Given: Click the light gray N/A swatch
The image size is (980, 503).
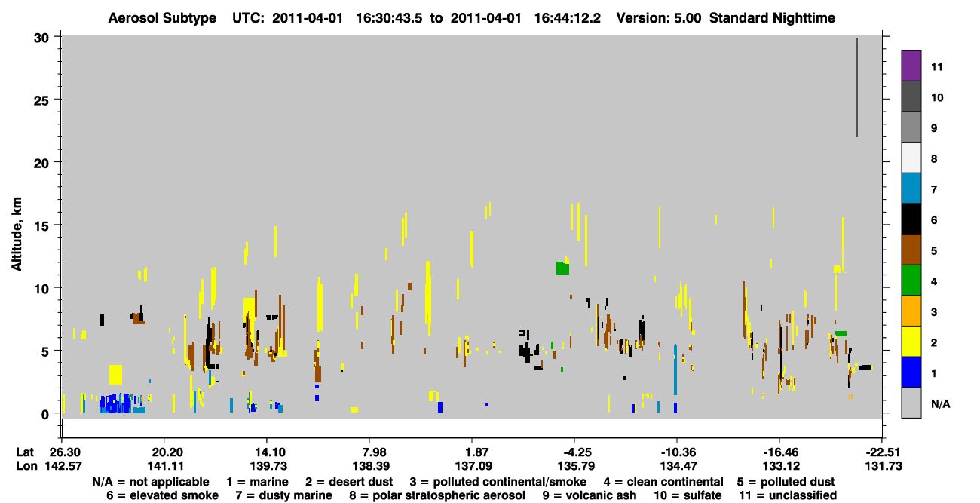Looking at the screenshot, I should 911,403.
